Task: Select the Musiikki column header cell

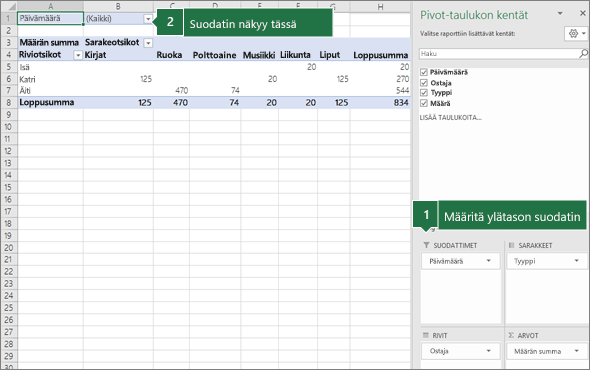Action: pos(259,55)
